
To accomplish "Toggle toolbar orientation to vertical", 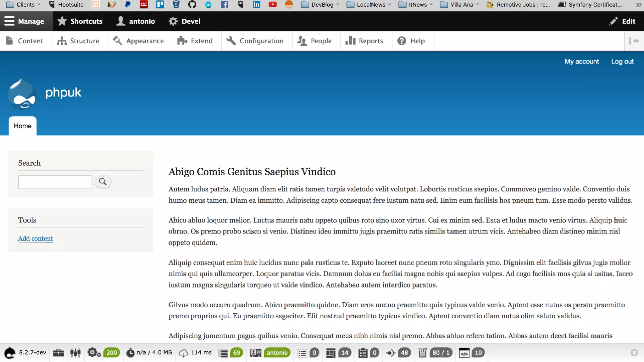I will (634, 41).
